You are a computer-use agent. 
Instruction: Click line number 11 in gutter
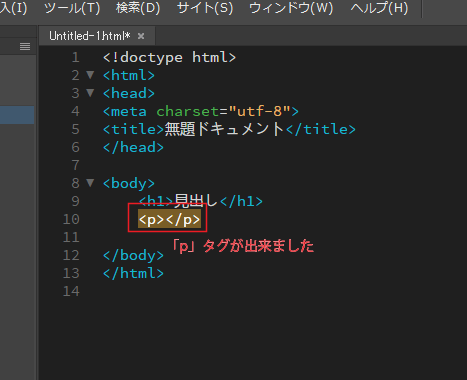click(x=71, y=237)
